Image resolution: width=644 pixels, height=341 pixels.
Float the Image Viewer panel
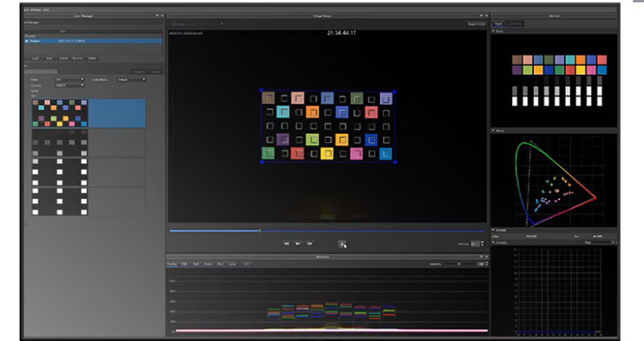(481, 15)
